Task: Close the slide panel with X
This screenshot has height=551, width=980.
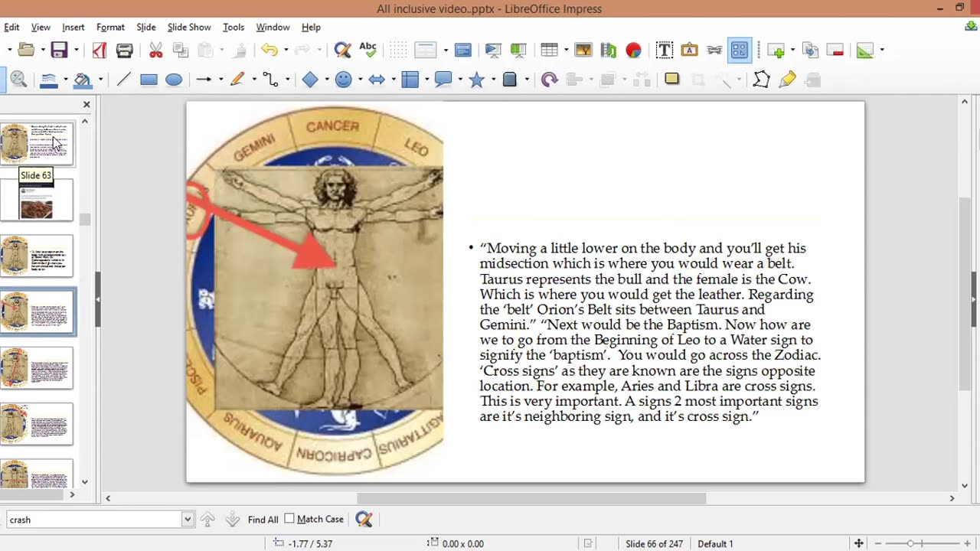Action: pyautogui.click(x=87, y=104)
